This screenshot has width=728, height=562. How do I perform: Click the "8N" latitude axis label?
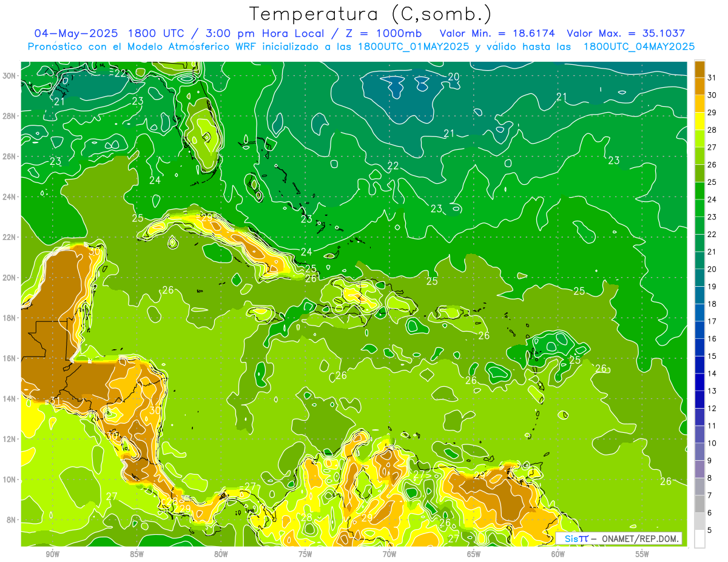click(x=11, y=520)
